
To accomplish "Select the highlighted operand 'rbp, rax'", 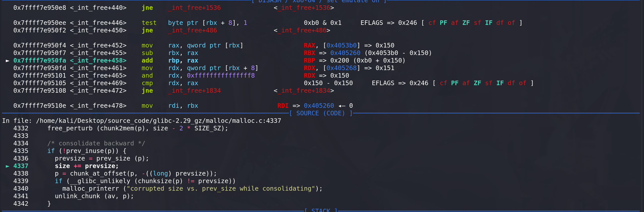I will [x=183, y=61].
